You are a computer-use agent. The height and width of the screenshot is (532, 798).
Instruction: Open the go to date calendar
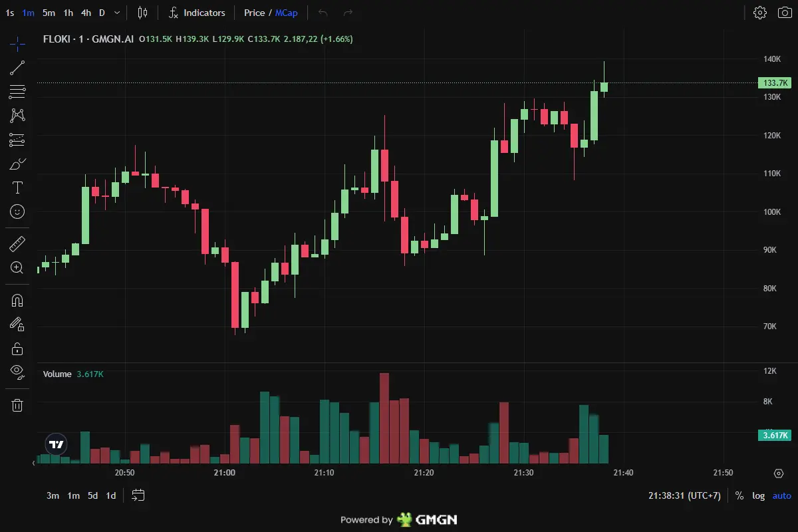pyautogui.click(x=138, y=495)
